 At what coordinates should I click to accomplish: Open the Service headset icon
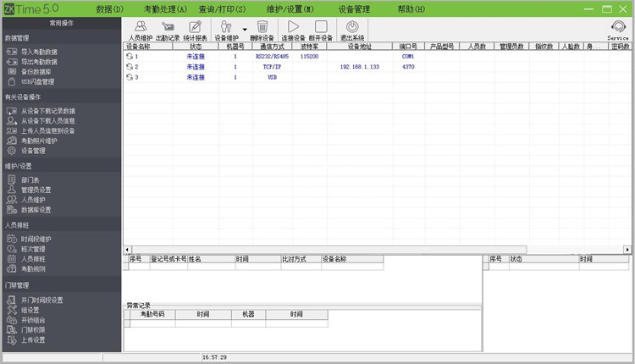[x=618, y=30]
